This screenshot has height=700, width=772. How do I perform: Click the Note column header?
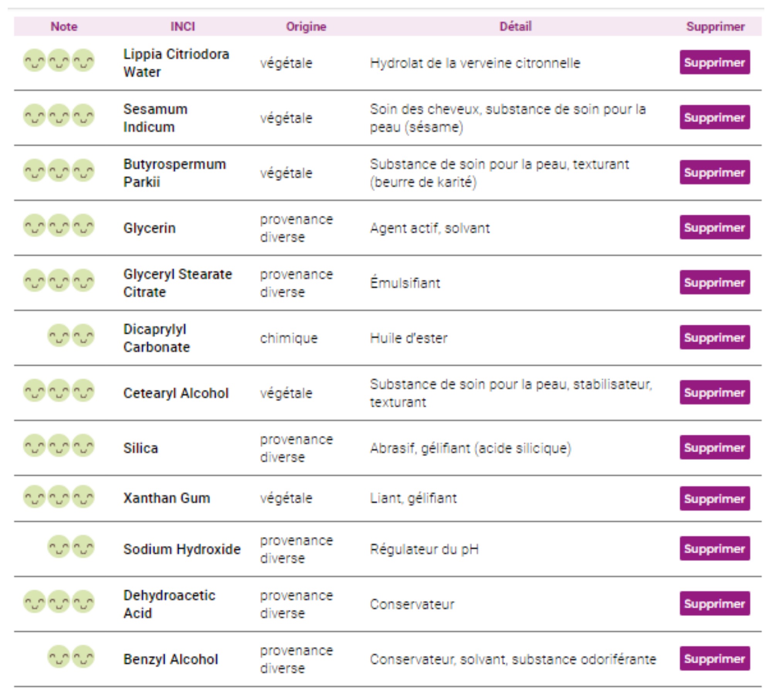click(64, 27)
